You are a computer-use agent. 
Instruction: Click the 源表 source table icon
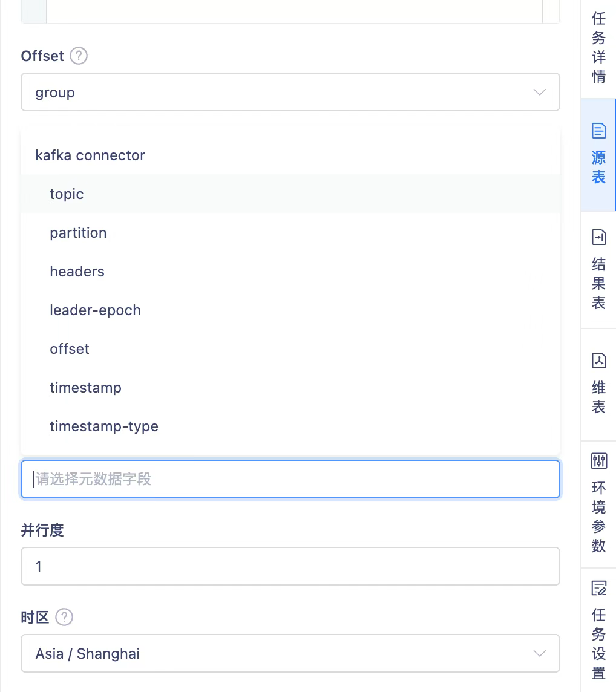pos(598,130)
